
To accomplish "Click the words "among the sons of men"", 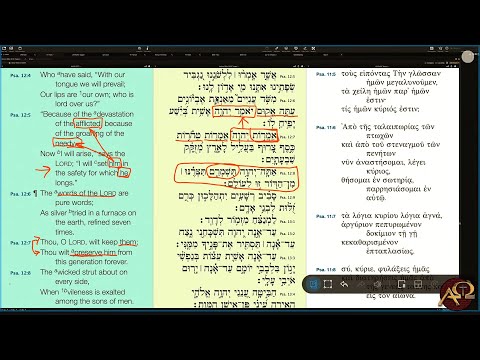I will pyautogui.click(x=94, y=301).
